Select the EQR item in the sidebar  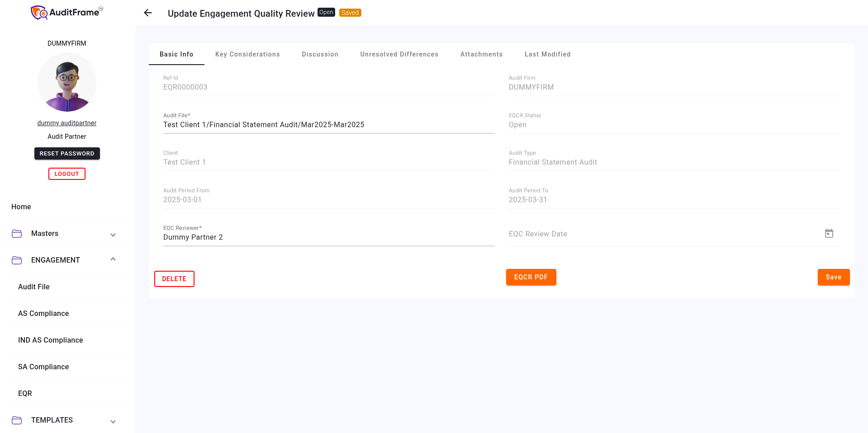25,394
